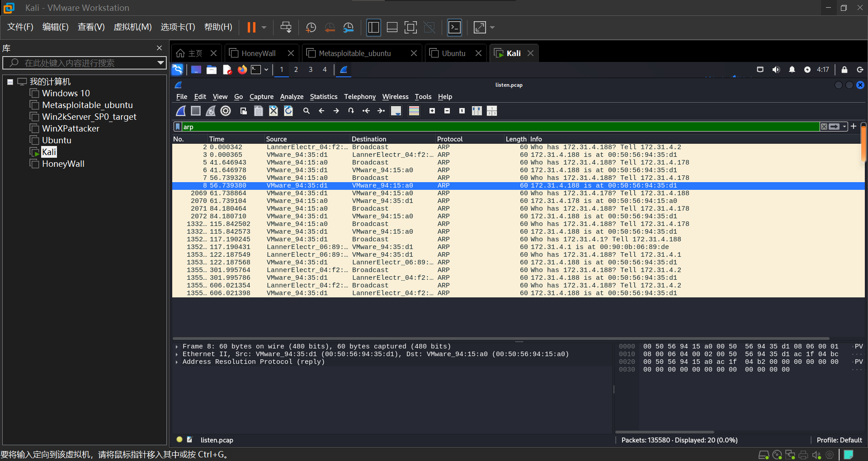This screenshot has width=868, height=461.
Task: Open the VMware console view
Action: point(454,28)
